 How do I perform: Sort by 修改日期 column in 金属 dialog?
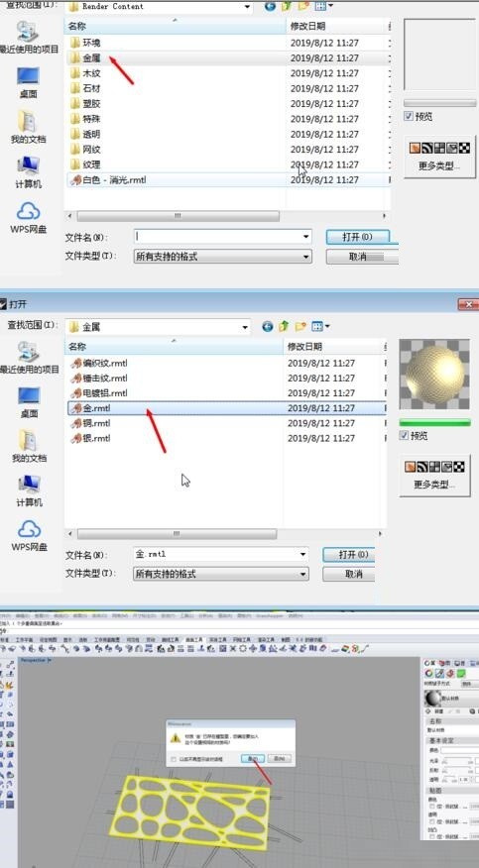pyautogui.click(x=332, y=347)
